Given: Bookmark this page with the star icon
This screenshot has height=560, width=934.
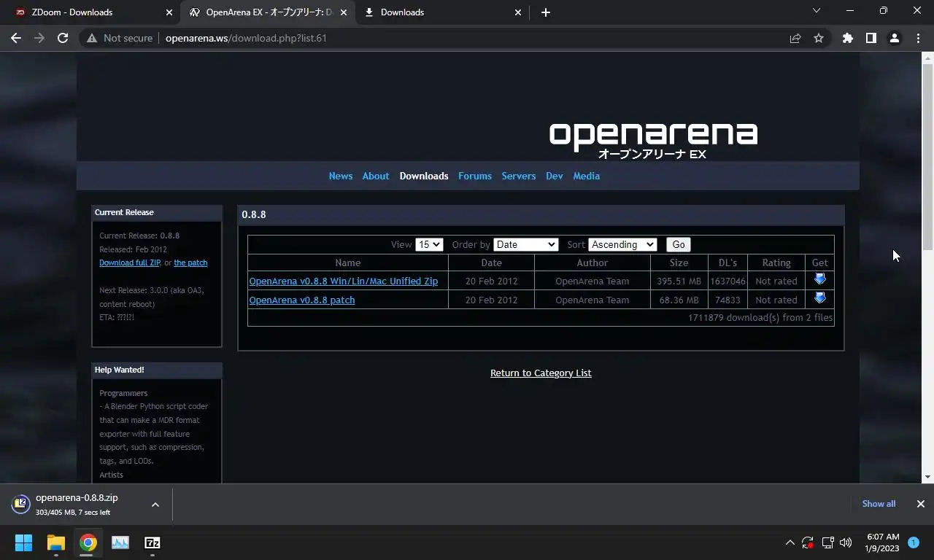Looking at the screenshot, I should tap(819, 38).
